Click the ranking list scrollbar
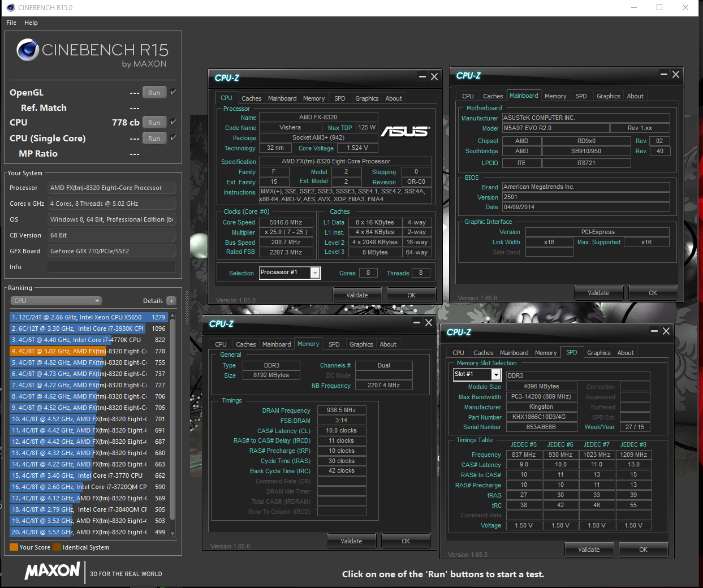This screenshot has height=588, width=703. pos(172,420)
